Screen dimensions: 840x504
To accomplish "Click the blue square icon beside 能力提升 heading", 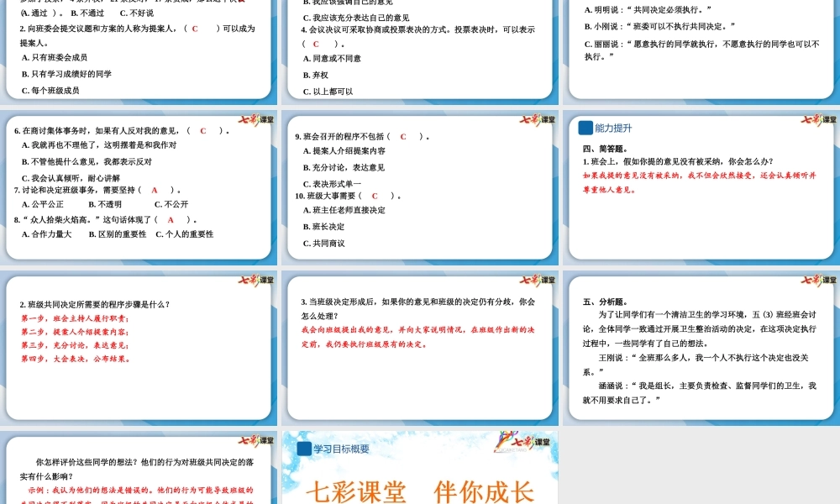I will point(585,129).
